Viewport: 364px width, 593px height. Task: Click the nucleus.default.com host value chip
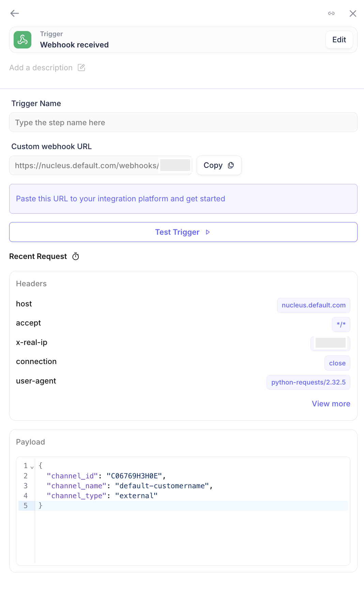pyautogui.click(x=314, y=305)
